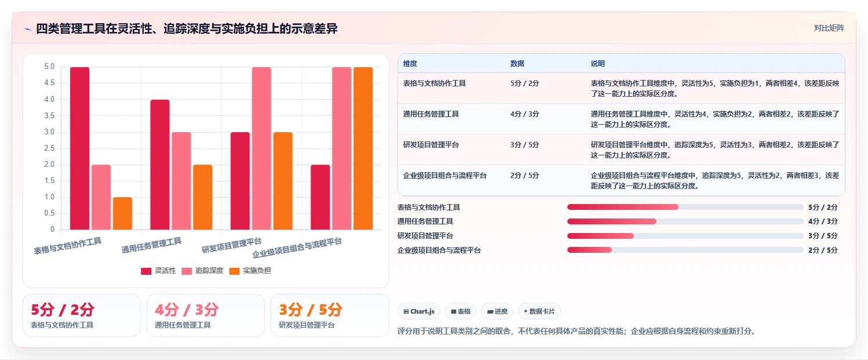Click the icon inside the 表格 chip
868x360 pixels.
pyautogui.click(x=453, y=312)
